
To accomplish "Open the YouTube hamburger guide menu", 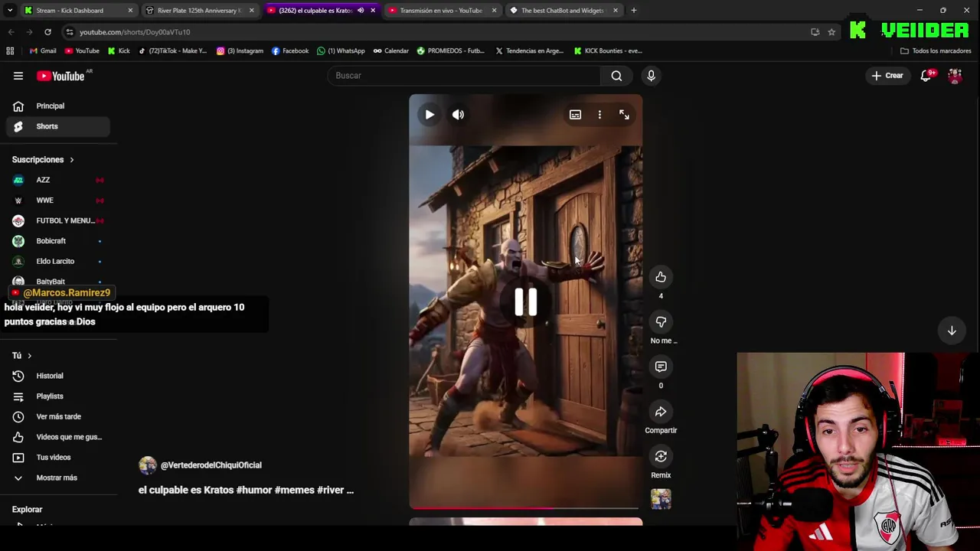I will click(18, 76).
